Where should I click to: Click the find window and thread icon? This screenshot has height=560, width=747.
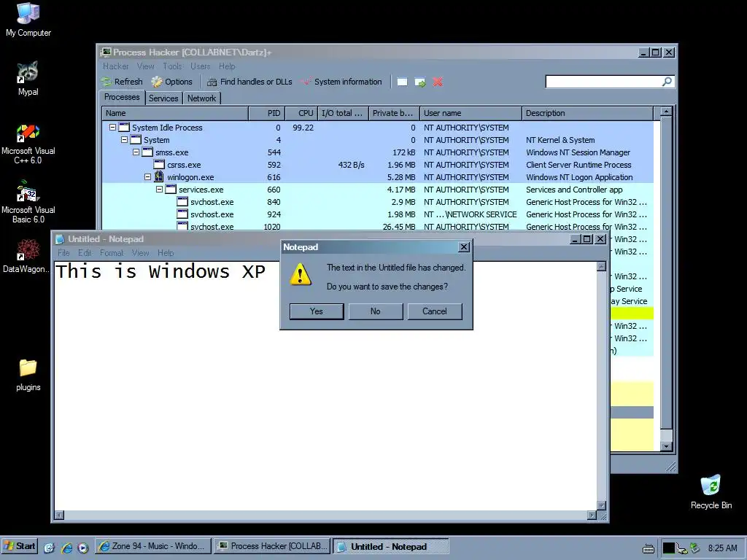point(420,82)
